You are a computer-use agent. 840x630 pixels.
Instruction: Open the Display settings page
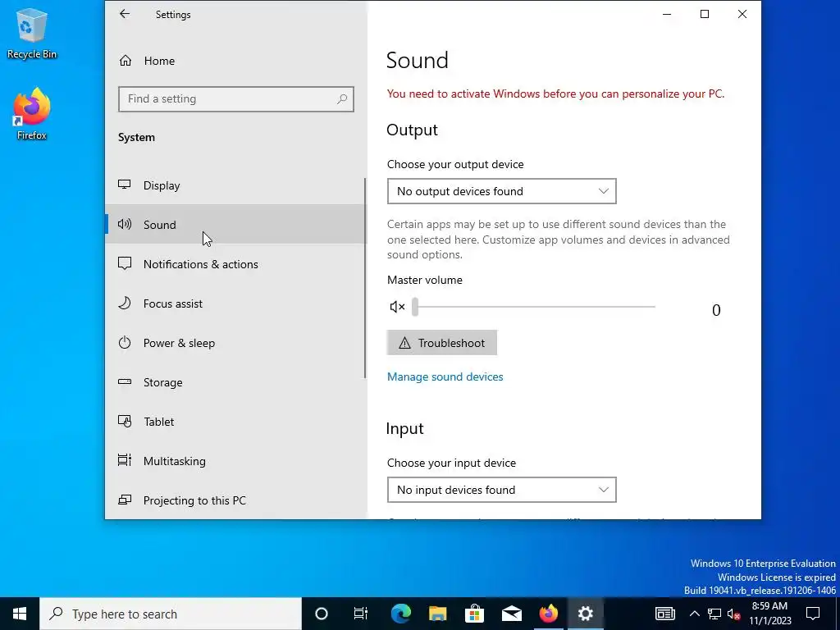pos(235,185)
